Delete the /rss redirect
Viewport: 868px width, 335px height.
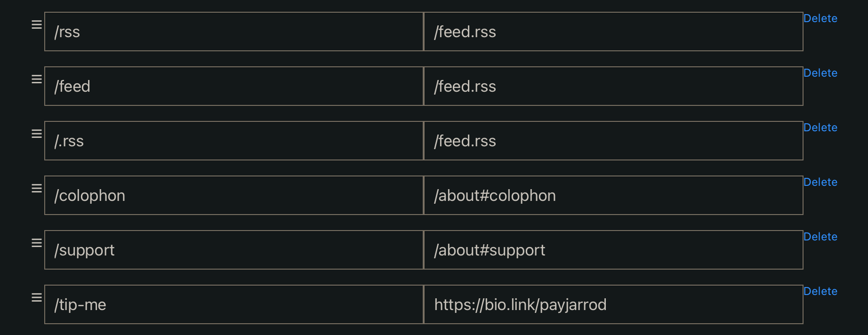pos(820,18)
